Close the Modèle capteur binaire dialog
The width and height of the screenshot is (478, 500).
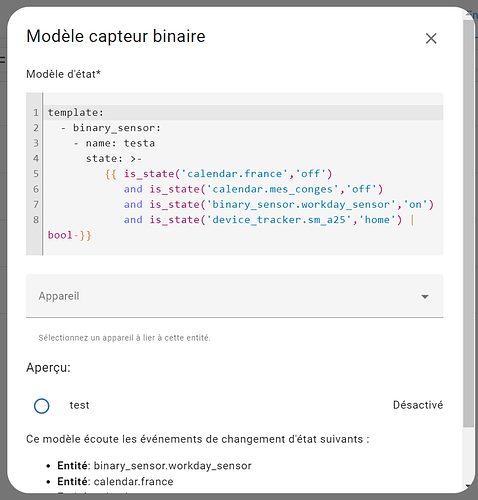click(431, 38)
